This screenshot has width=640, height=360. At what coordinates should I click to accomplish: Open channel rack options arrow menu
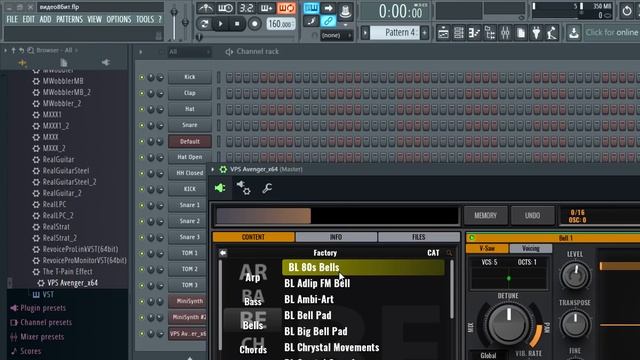[141, 52]
